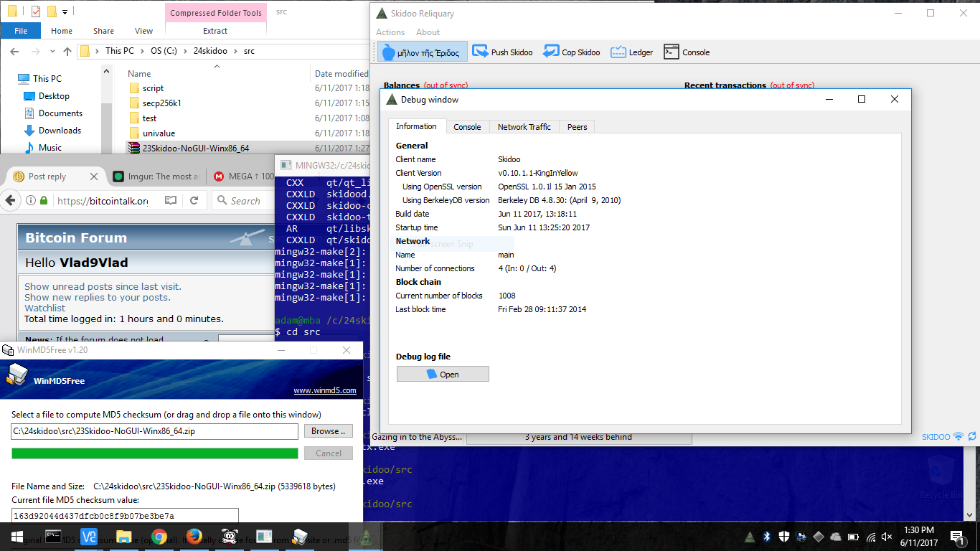Select the univalue folder
Image resolution: width=980 pixels, height=551 pixels.
(x=159, y=133)
